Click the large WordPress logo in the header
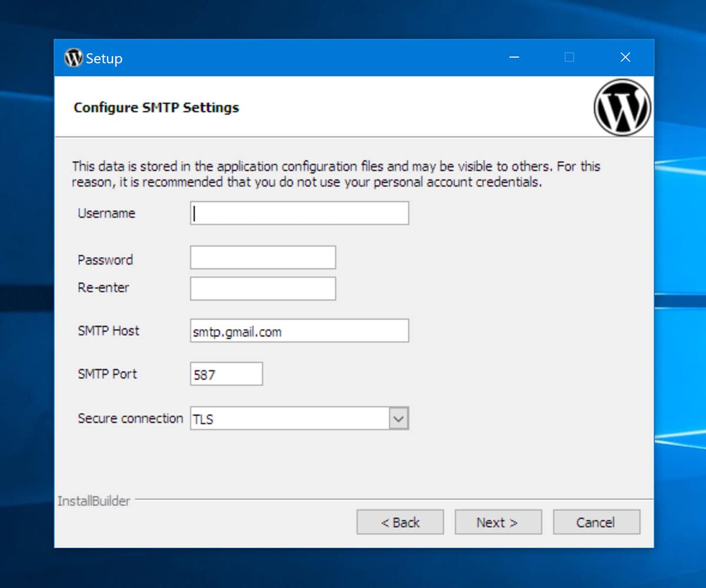Viewport: 706px width, 588px height. pos(622,108)
